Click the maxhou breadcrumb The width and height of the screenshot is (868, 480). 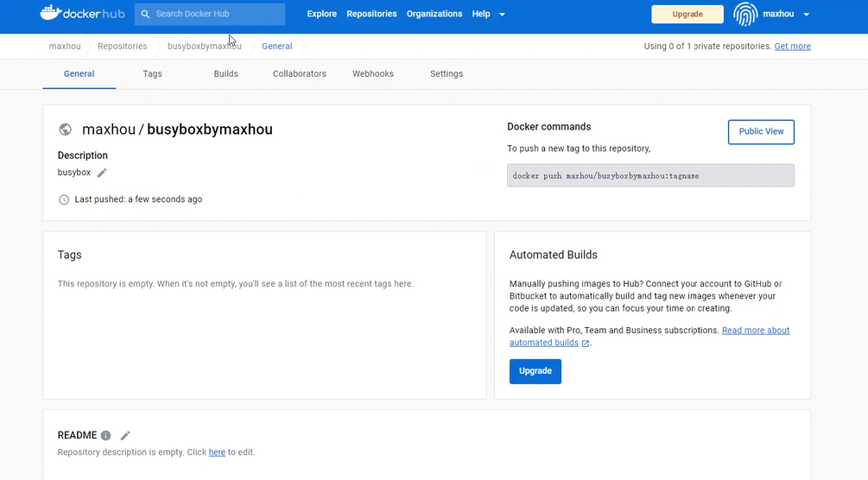coord(65,47)
